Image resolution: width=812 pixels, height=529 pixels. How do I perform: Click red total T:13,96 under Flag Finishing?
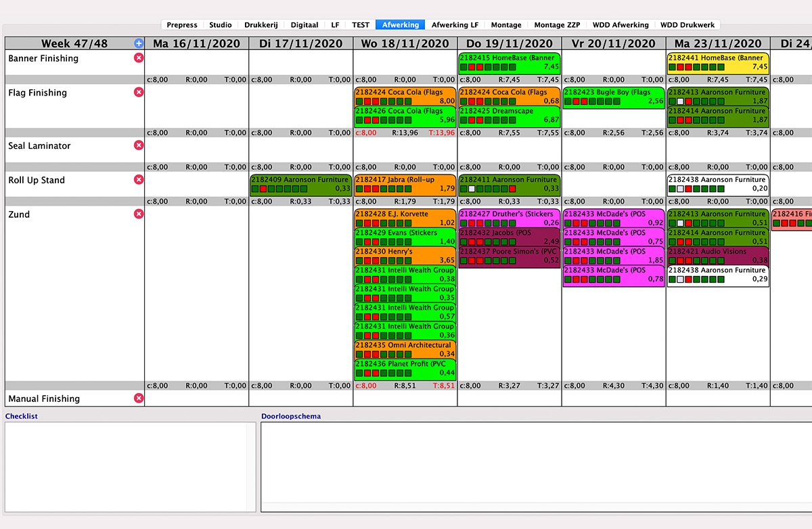[x=441, y=133]
